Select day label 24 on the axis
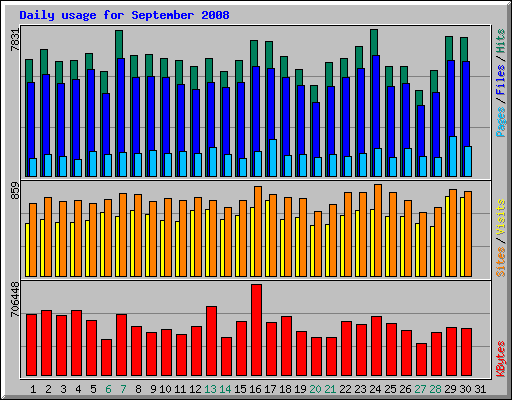Viewport: 512px width, 400px height. coord(375,389)
